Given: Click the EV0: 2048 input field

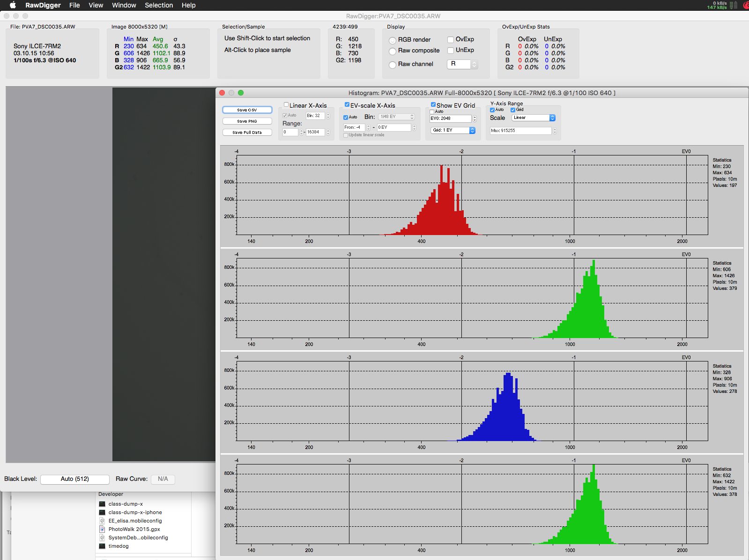Looking at the screenshot, I should [x=451, y=118].
